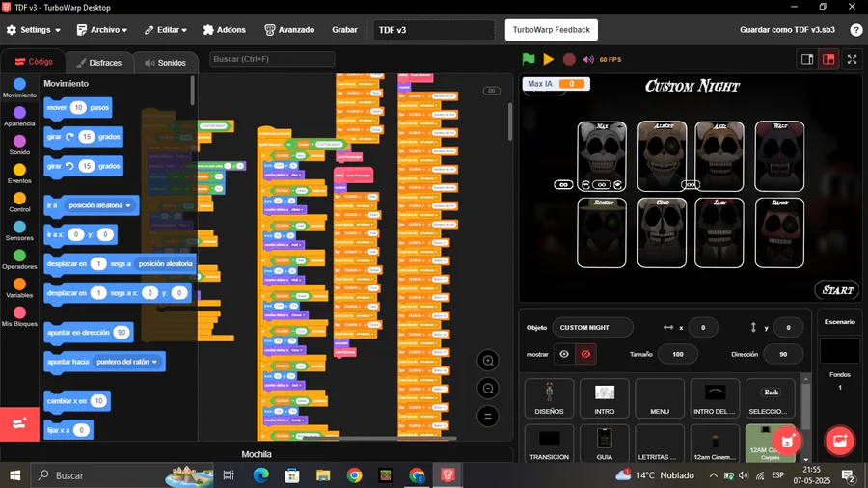868x488 pixels.
Task: Select the MENU sprite thumbnail
Action: (x=660, y=398)
